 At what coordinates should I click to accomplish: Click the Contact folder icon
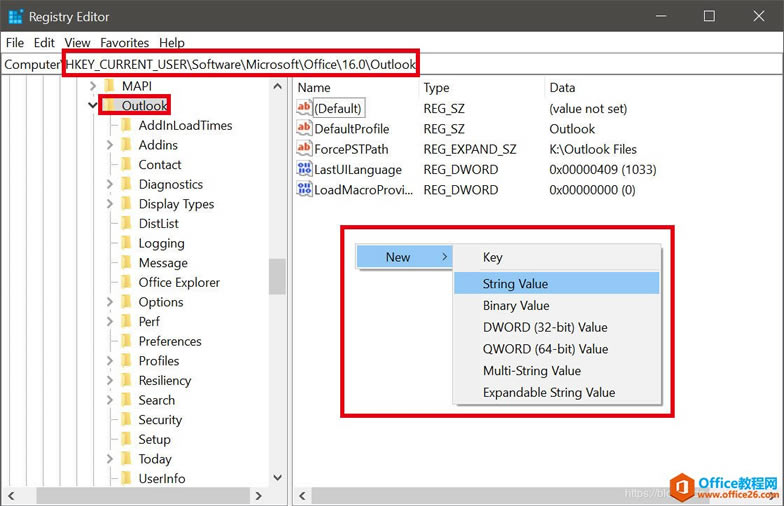coord(126,164)
